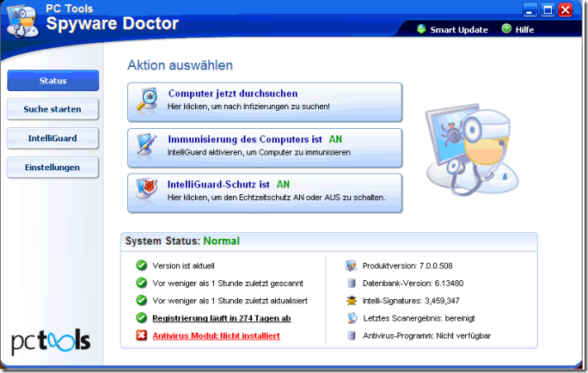Click red X icon beside Antivirus Modul

pos(141,335)
